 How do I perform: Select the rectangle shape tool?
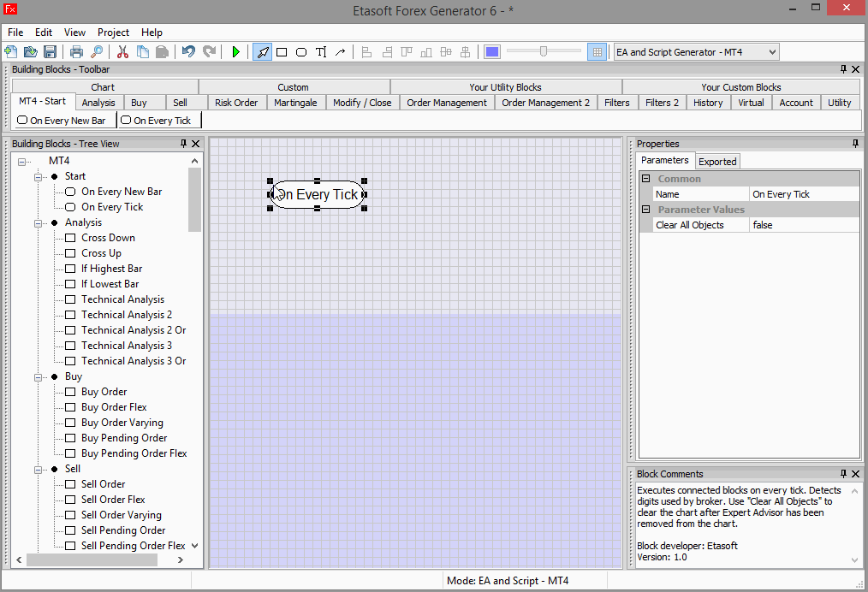coord(282,52)
